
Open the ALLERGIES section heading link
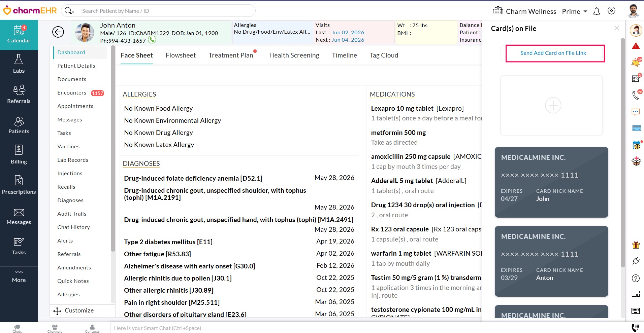139,94
